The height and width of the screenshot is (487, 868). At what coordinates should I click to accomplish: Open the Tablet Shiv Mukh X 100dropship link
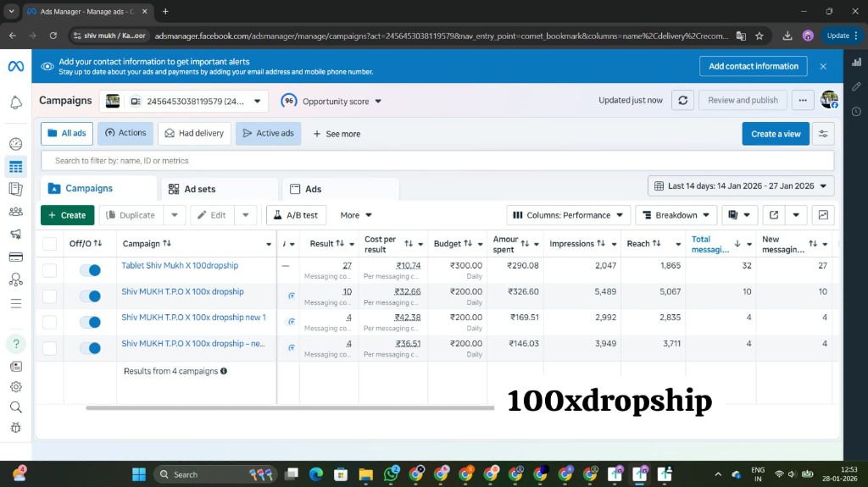180,265
